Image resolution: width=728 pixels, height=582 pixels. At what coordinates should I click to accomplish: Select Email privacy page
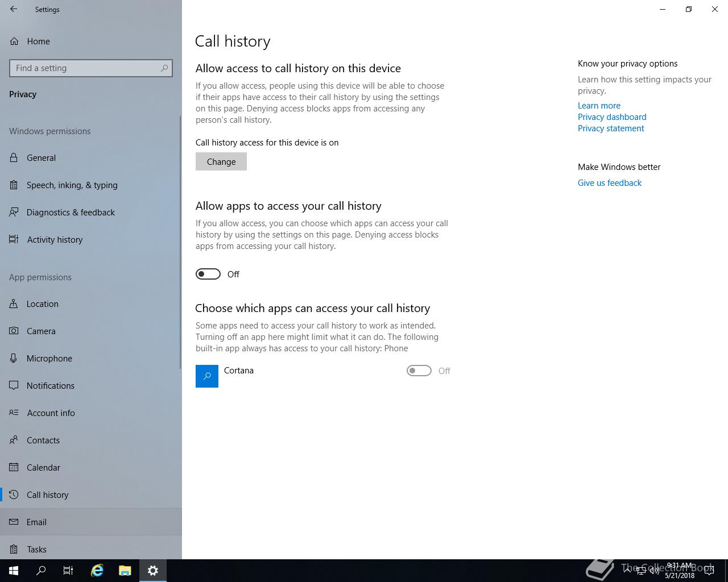coord(90,522)
